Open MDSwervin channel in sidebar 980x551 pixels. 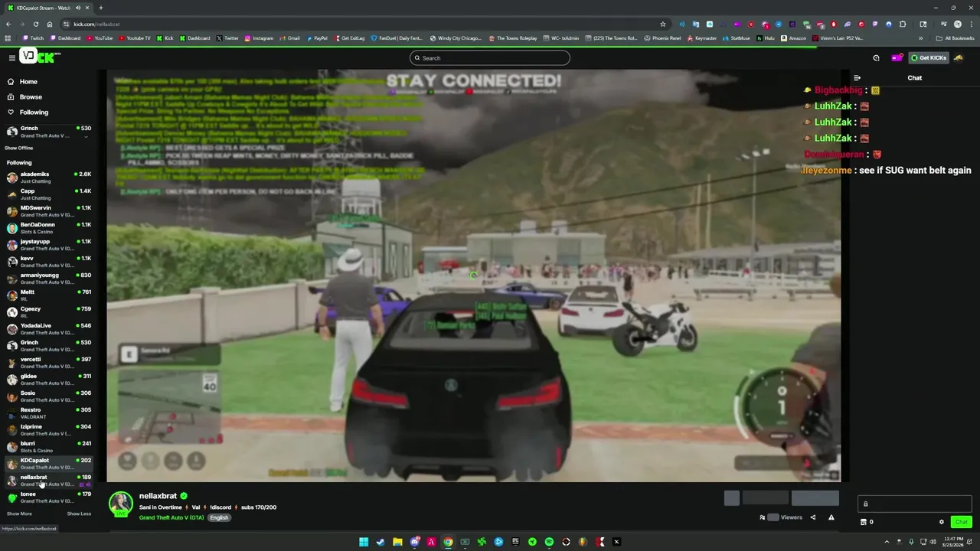(x=48, y=211)
